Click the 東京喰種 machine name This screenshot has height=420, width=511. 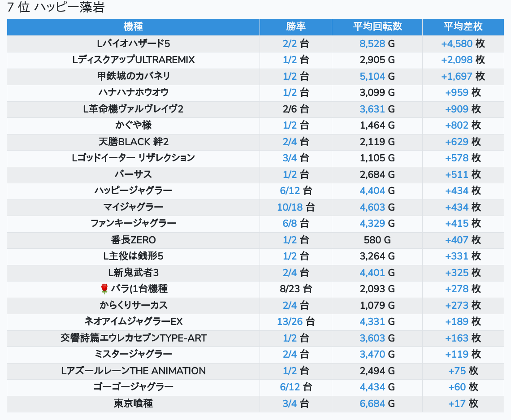pos(133,403)
